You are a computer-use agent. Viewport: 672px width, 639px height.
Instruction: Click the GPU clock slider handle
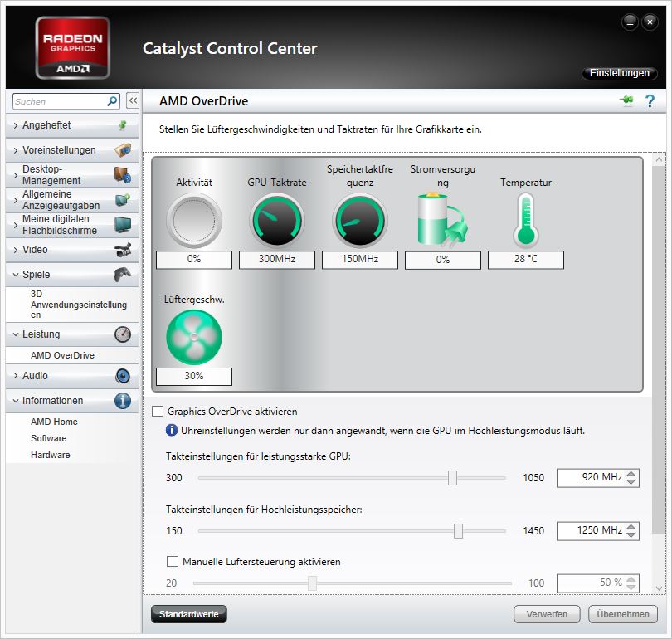(x=452, y=477)
